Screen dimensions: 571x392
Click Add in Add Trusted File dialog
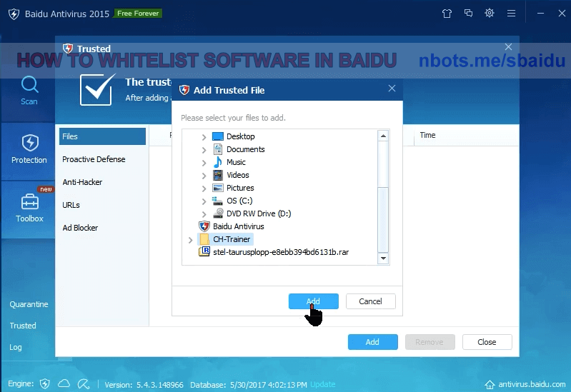coord(314,301)
